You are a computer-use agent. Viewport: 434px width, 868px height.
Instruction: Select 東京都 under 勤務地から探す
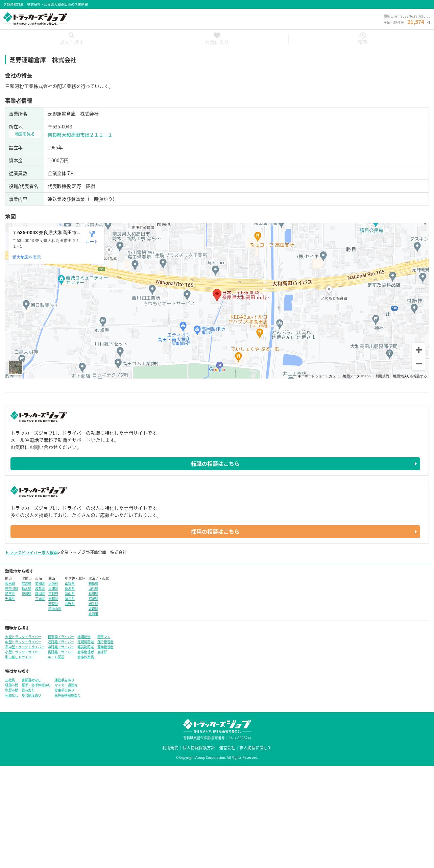point(10,583)
